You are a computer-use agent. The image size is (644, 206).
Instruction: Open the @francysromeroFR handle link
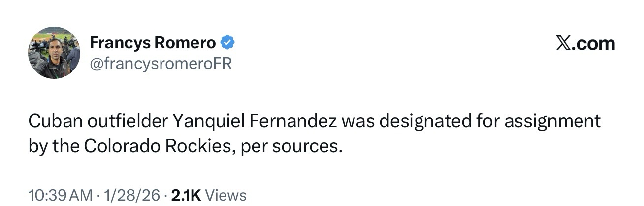[x=161, y=64]
